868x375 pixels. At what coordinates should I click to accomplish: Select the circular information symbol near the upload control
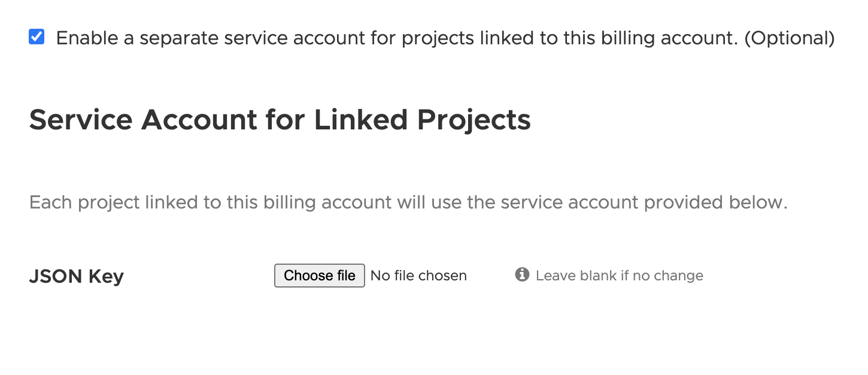[521, 274]
